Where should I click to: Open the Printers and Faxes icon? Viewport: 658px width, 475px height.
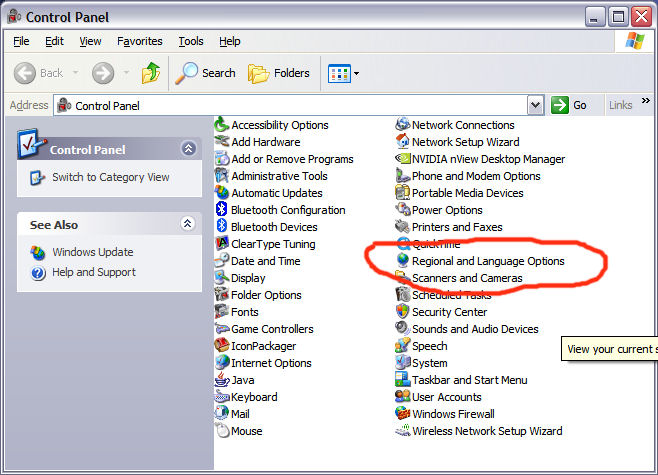(x=402, y=227)
